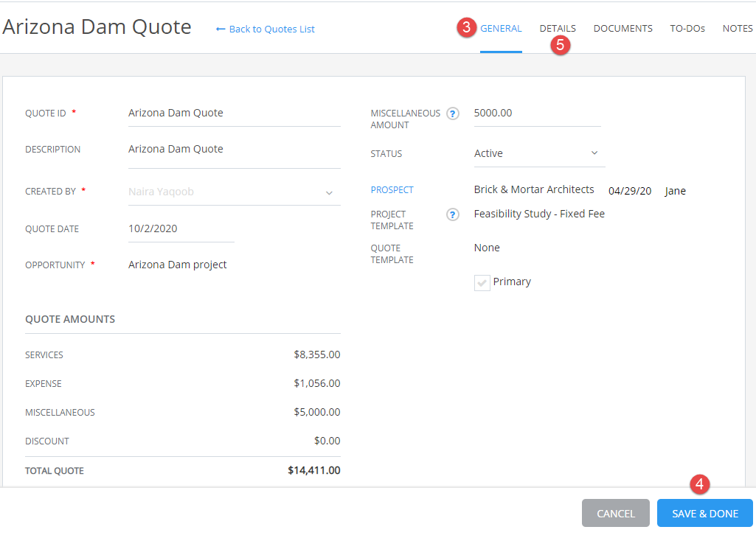Switch to the General tab
The width and height of the screenshot is (756, 538).
pyautogui.click(x=501, y=29)
